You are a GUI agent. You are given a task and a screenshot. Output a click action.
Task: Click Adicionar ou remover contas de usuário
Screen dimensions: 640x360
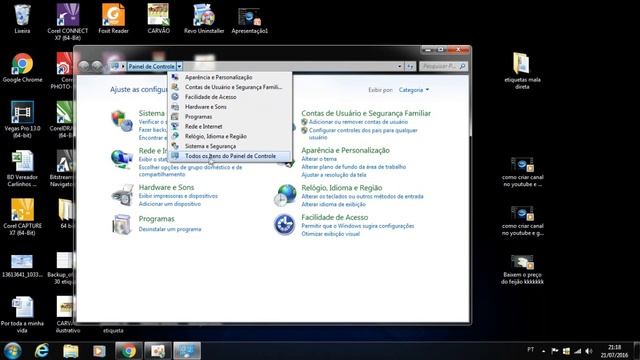[358, 122]
